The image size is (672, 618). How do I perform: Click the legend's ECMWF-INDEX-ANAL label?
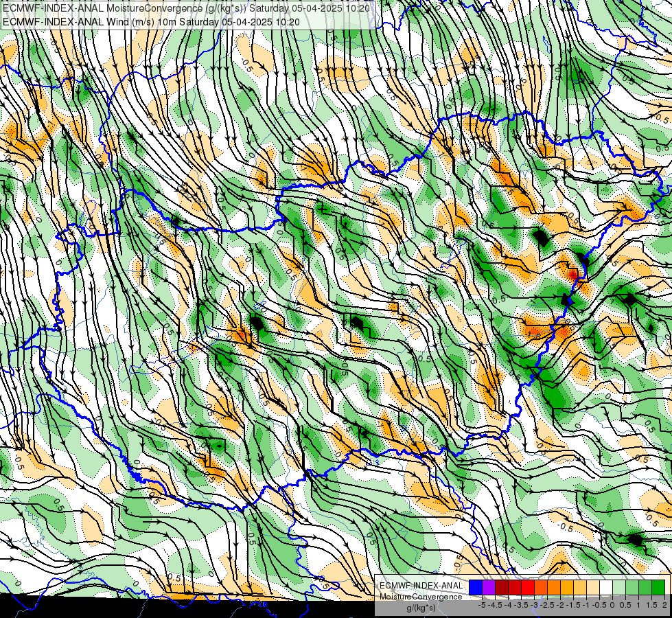click(421, 586)
